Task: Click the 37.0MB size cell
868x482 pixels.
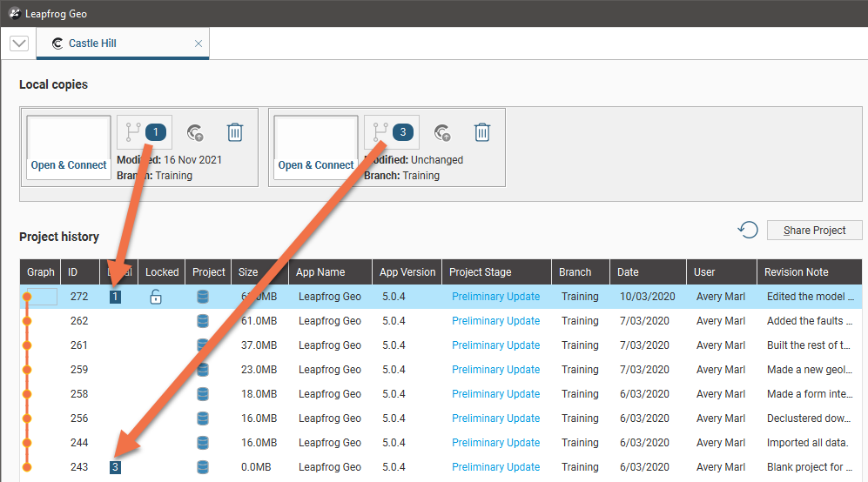Action: coord(259,345)
